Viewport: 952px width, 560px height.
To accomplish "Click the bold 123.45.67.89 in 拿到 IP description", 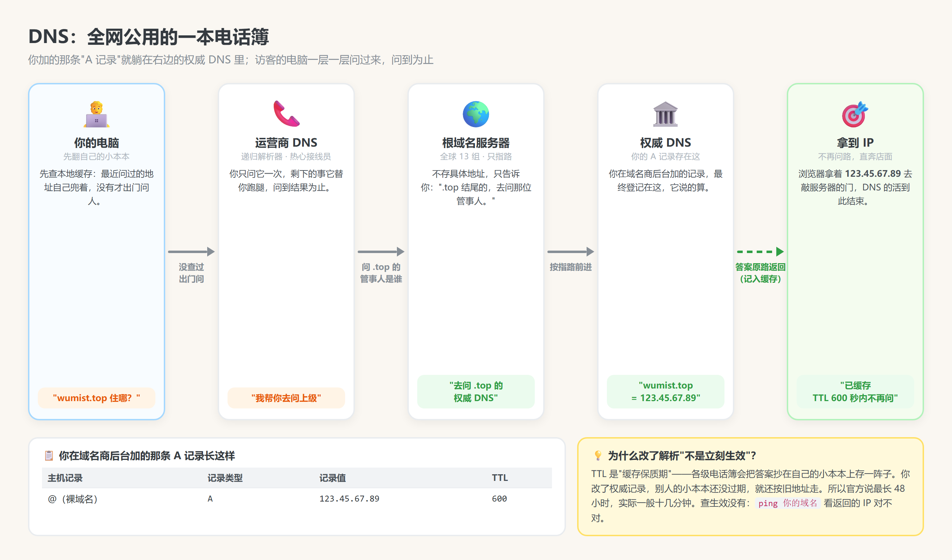I will (873, 174).
